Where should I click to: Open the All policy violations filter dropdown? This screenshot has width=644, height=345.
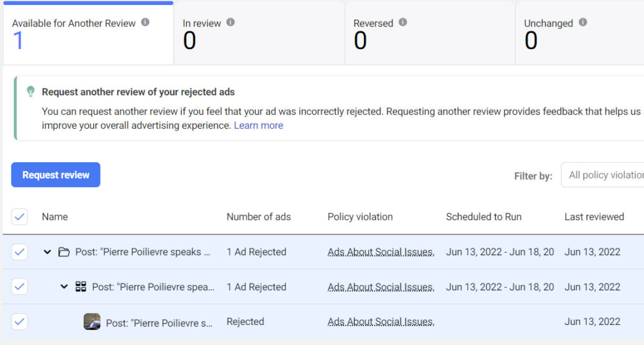[602, 175]
